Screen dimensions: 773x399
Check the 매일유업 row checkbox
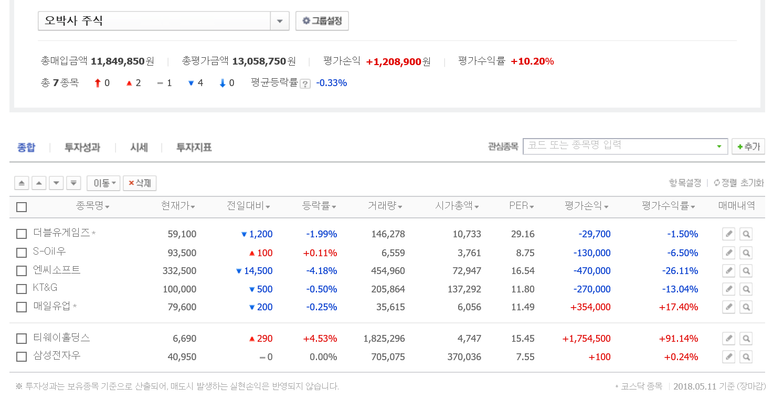pyautogui.click(x=21, y=307)
